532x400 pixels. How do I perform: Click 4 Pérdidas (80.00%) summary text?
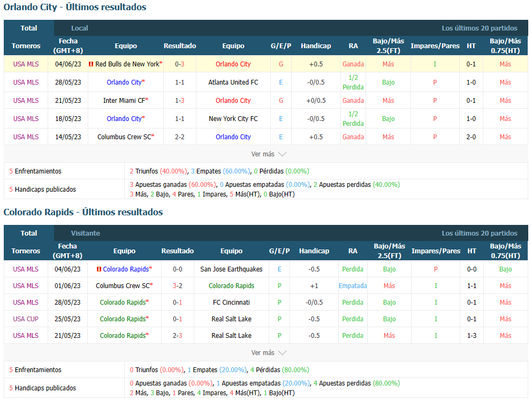(279, 370)
